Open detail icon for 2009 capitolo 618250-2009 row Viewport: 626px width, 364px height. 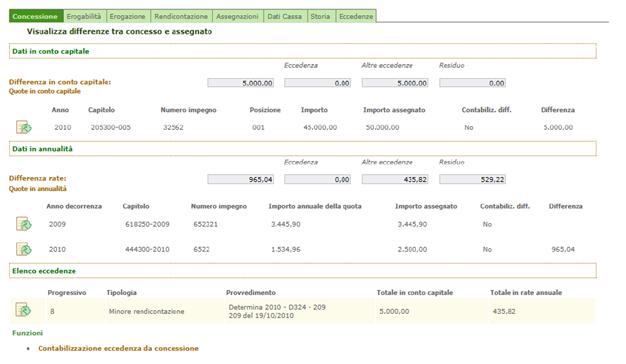point(24,224)
